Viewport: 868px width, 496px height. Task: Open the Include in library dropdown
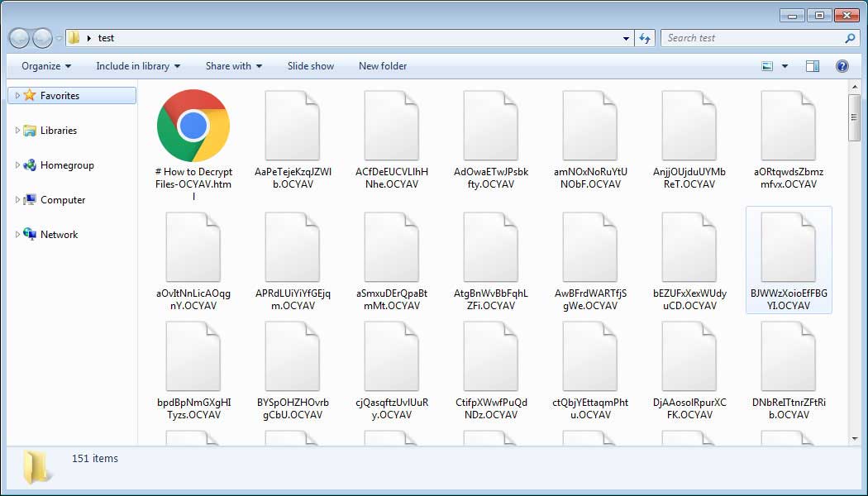[138, 66]
